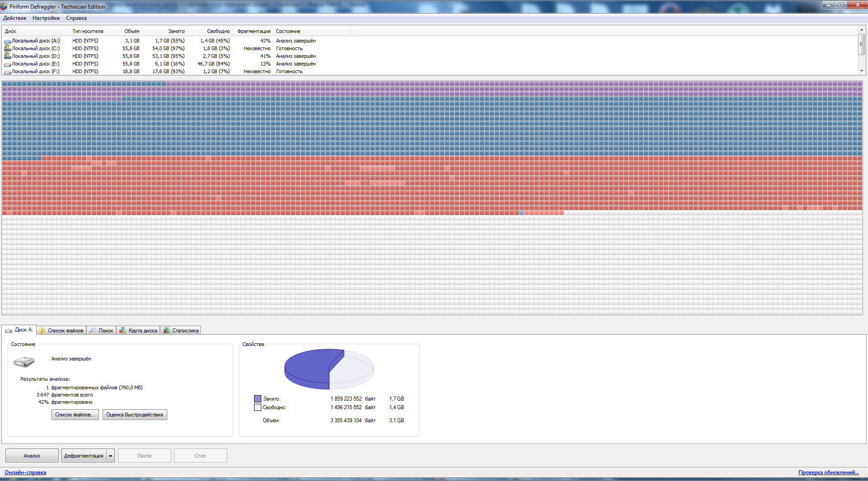Start defragmentation with the Дефрагментация button
Screen dimensions: 868x481
click(x=84, y=456)
